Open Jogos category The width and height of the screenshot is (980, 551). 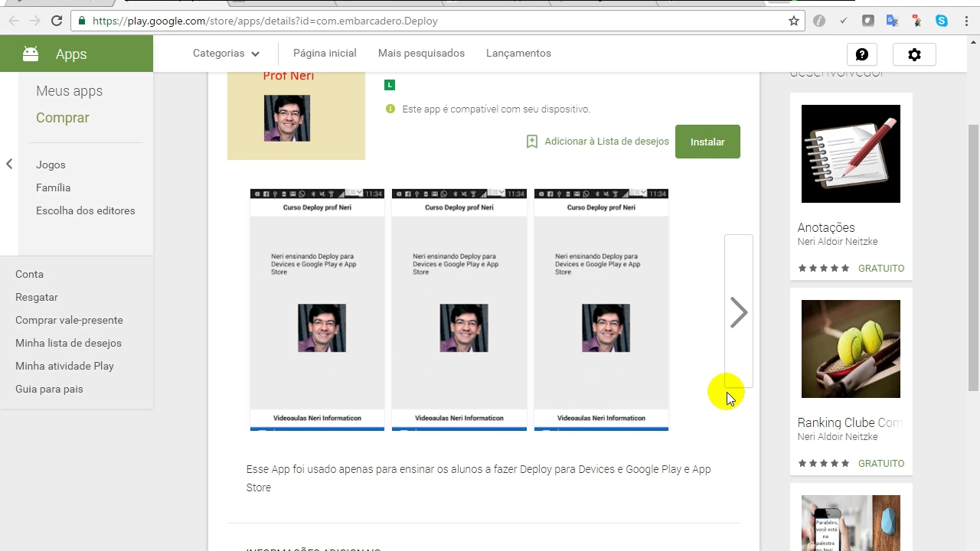point(51,165)
